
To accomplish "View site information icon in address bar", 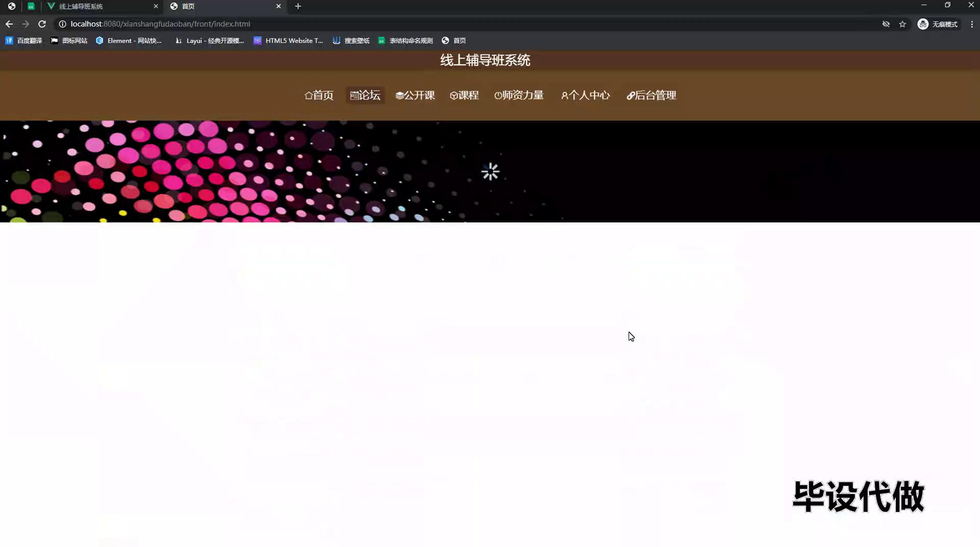I will pyautogui.click(x=62, y=24).
